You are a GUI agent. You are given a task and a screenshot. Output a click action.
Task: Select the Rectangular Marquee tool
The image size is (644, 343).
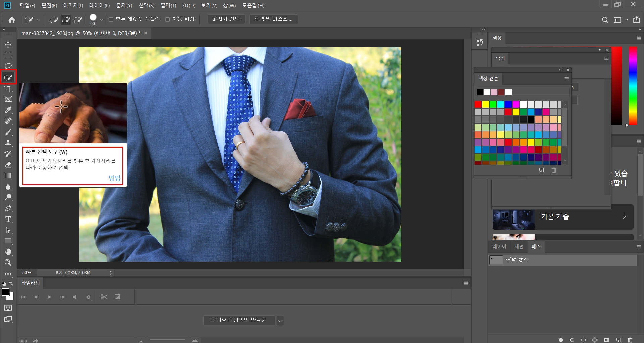pos(8,55)
